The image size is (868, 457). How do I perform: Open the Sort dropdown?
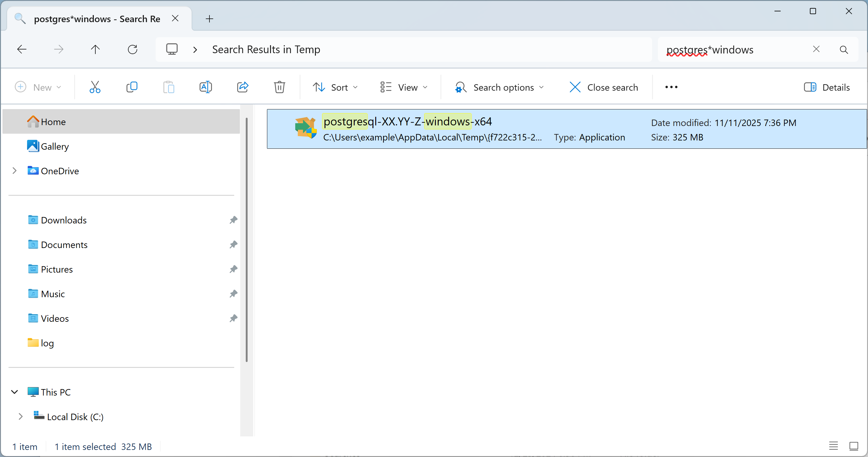(335, 87)
